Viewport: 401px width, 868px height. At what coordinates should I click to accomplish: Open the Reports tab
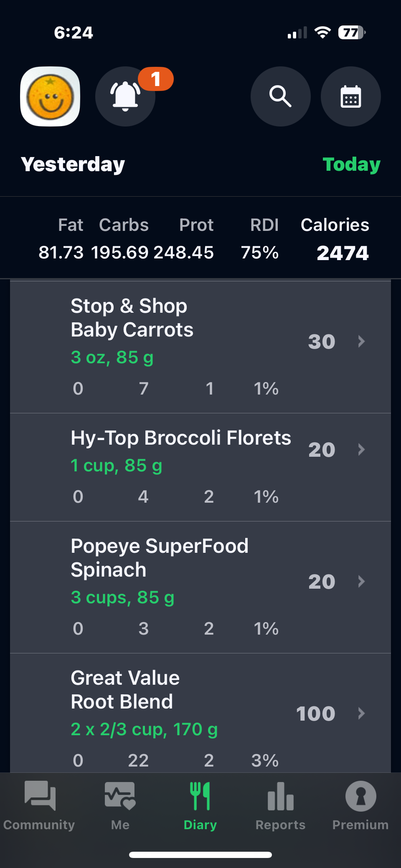pos(280,804)
